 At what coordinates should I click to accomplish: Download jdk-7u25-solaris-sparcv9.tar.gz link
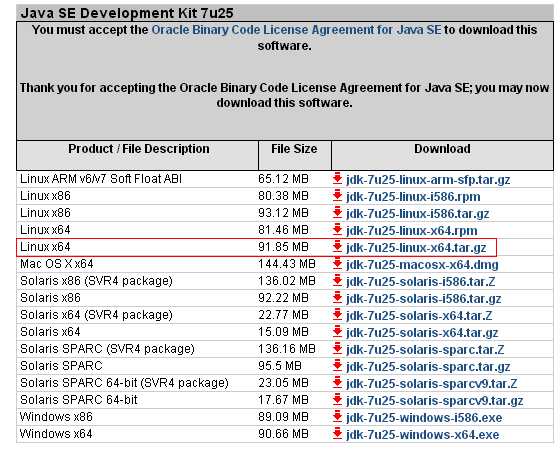435,401
